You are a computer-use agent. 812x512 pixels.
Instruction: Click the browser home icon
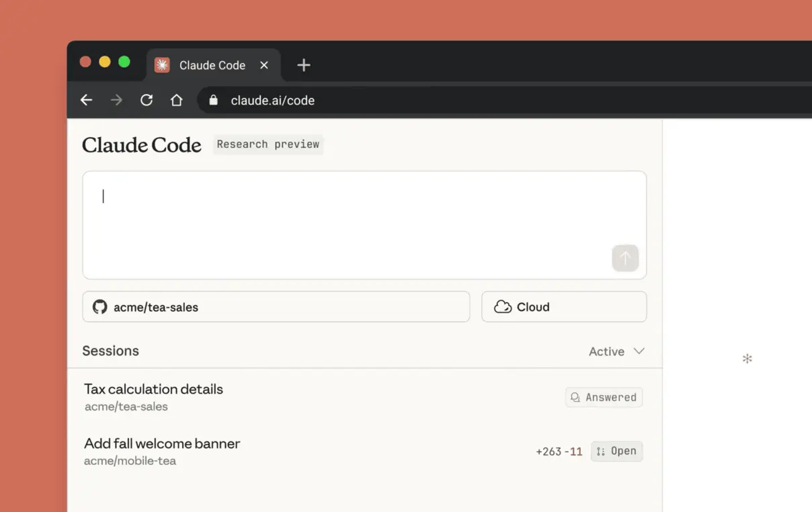point(176,99)
